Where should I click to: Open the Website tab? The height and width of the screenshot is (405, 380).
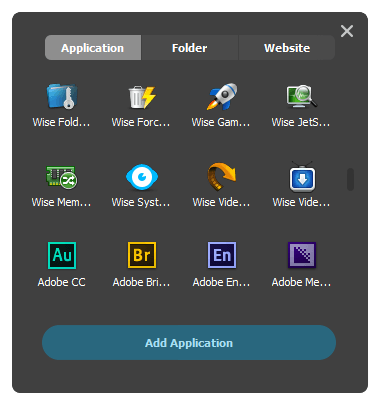(x=287, y=48)
